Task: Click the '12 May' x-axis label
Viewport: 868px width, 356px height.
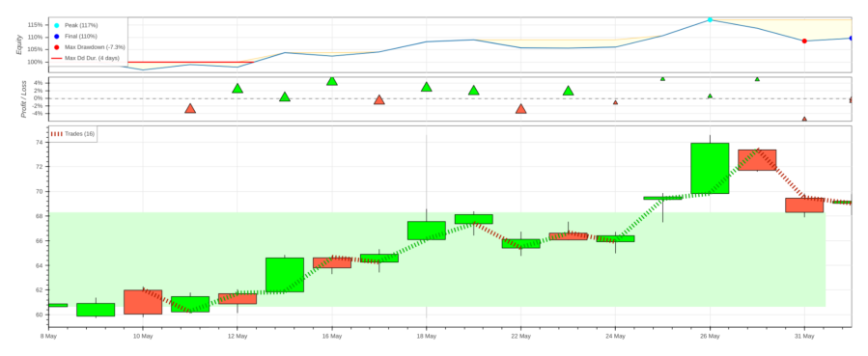Action: (x=238, y=336)
